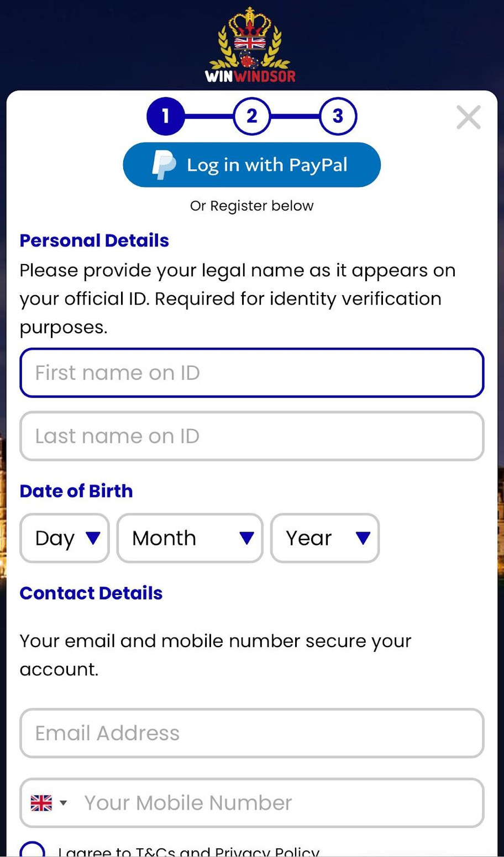Click the Month dropdown triangle arrow

(x=246, y=538)
